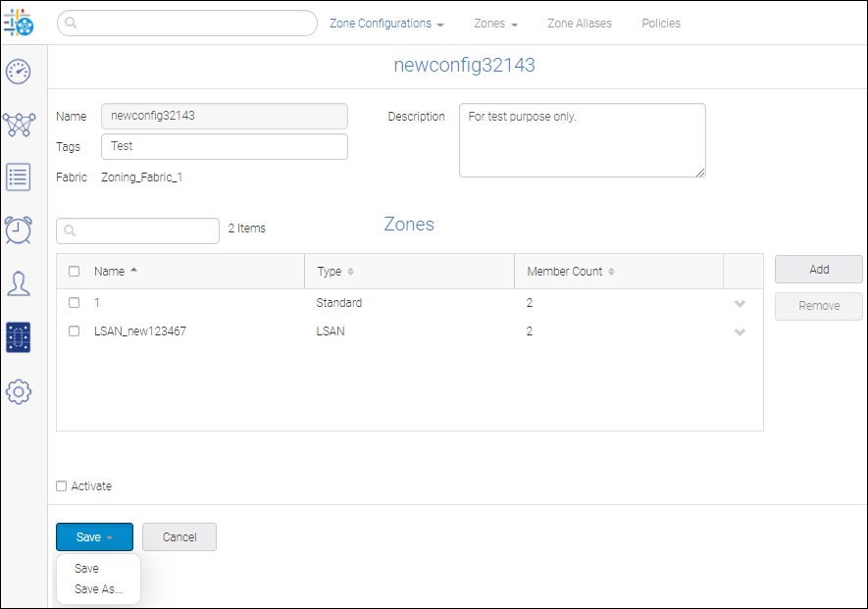
Task: Open the topology network icon in sidebar
Action: tap(19, 125)
